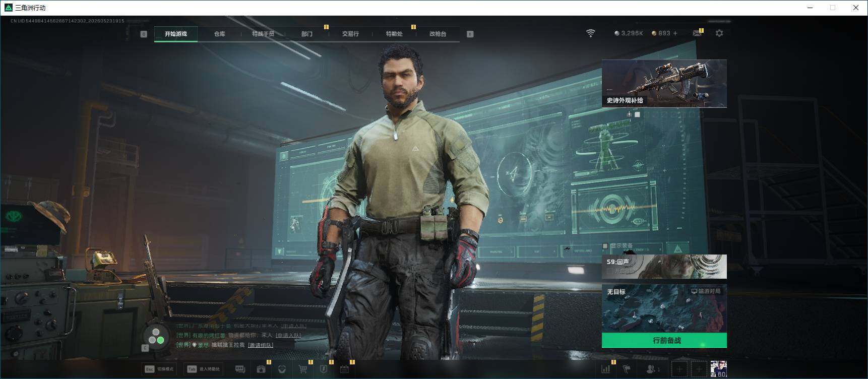The width and height of the screenshot is (868, 379).
Task: Click the Esc 切换模式 button
Action: coord(160,369)
